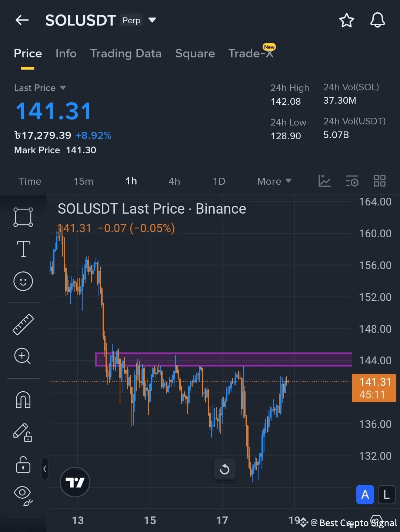Select the 4h chart interval
Viewport: 400px width, 532px height.
(174, 181)
